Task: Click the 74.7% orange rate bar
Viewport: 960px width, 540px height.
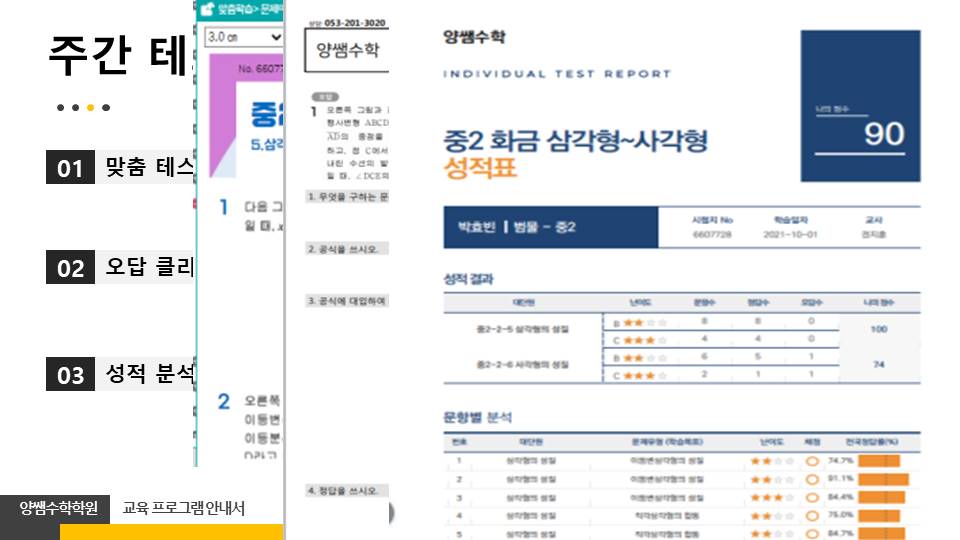Action: (879, 461)
